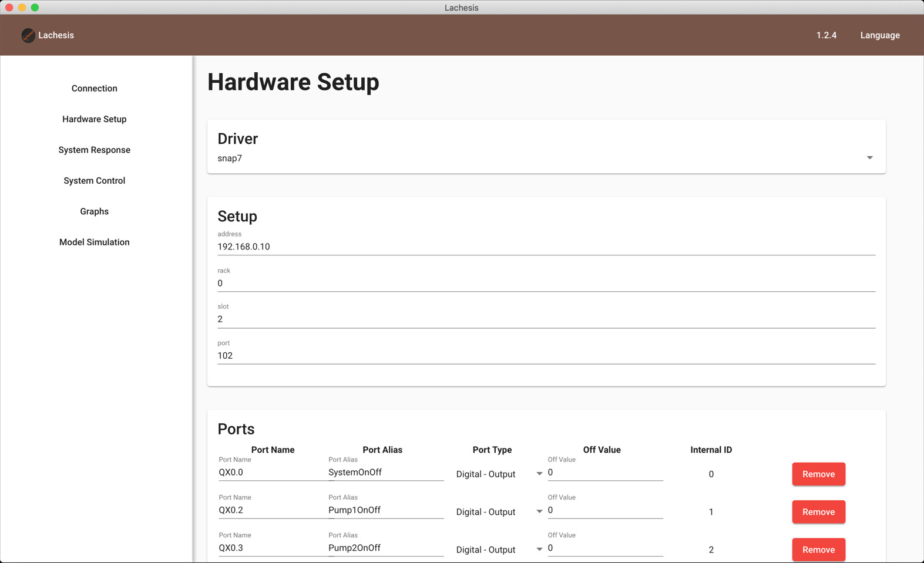Viewport: 924px width, 563px height.
Task: Remove the Pump2OnOff port row
Action: click(818, 549)
